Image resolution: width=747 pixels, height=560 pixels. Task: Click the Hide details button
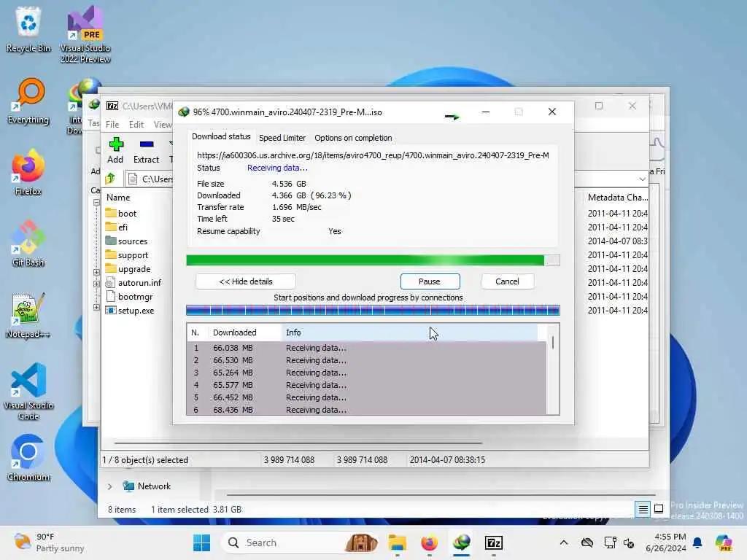point(246,281)
